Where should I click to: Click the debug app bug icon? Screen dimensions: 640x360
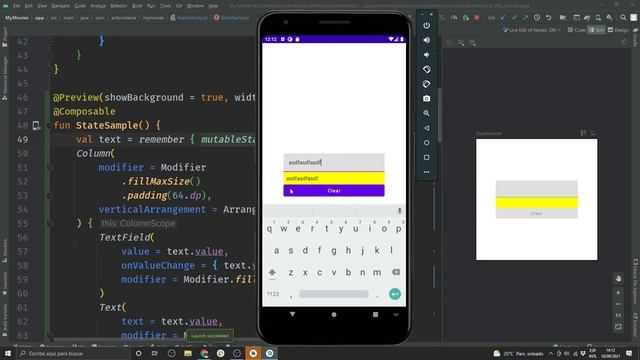[466, 18]
